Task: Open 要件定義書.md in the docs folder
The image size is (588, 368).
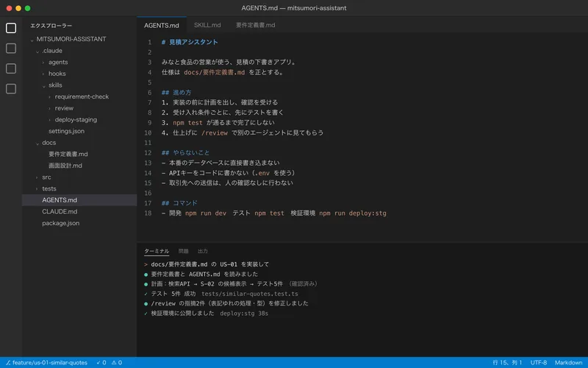Action: (x=68, y=154)
